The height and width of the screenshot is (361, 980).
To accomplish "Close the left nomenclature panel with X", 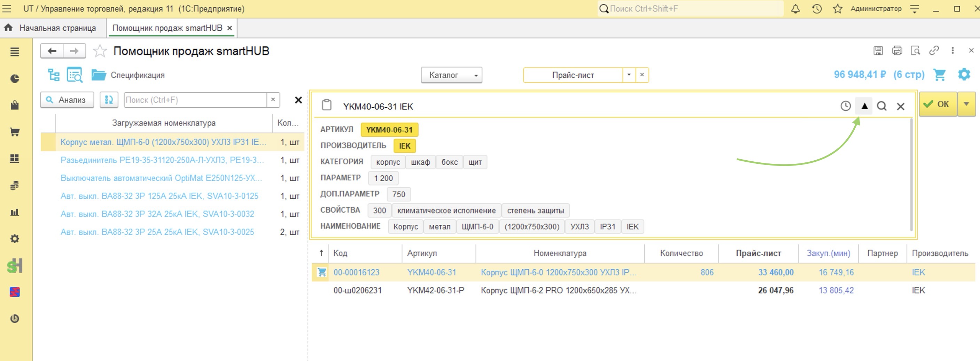I will tap(298, 100).
